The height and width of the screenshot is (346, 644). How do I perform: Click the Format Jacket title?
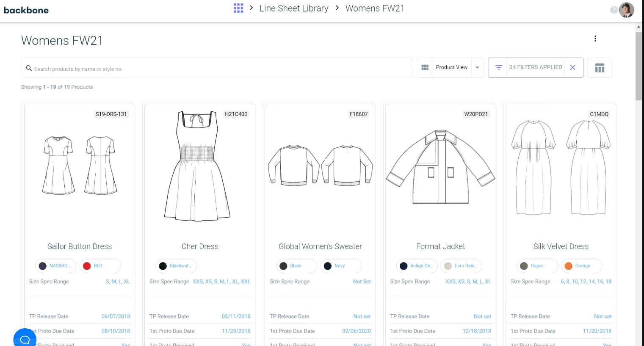(x=440, y=246)
